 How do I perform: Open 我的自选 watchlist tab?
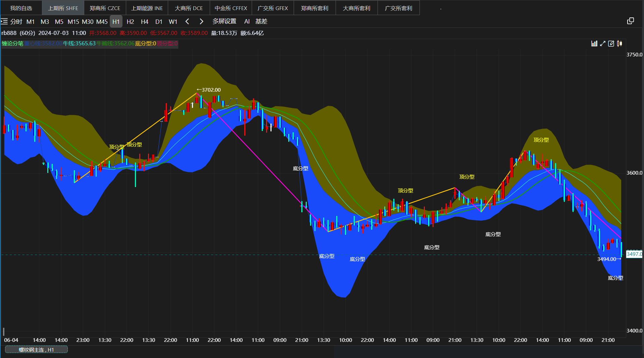[21, 8]
